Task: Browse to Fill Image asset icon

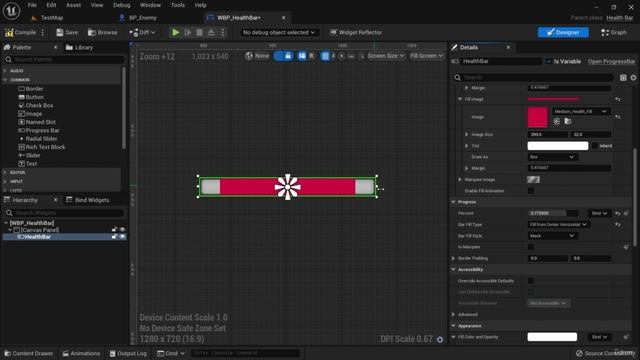Action: pyautogui.click(x=568, y=121)
